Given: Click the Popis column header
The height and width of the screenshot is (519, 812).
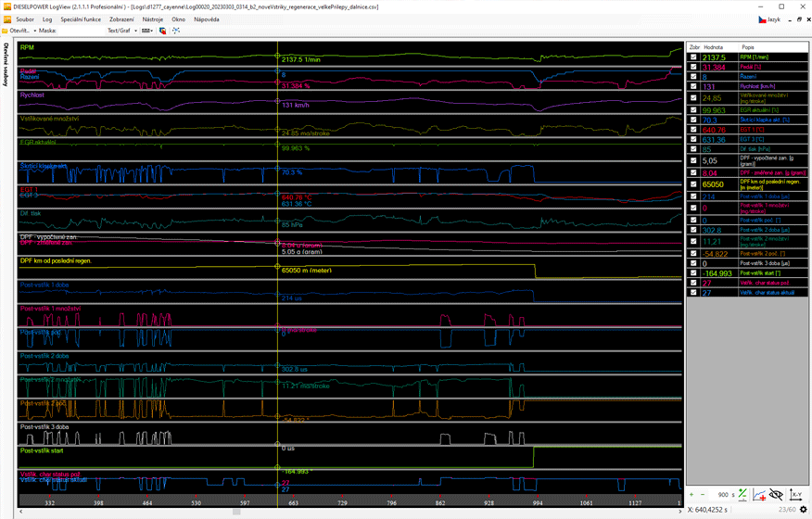Looking at the screenshot, I should tap(773, 47).
